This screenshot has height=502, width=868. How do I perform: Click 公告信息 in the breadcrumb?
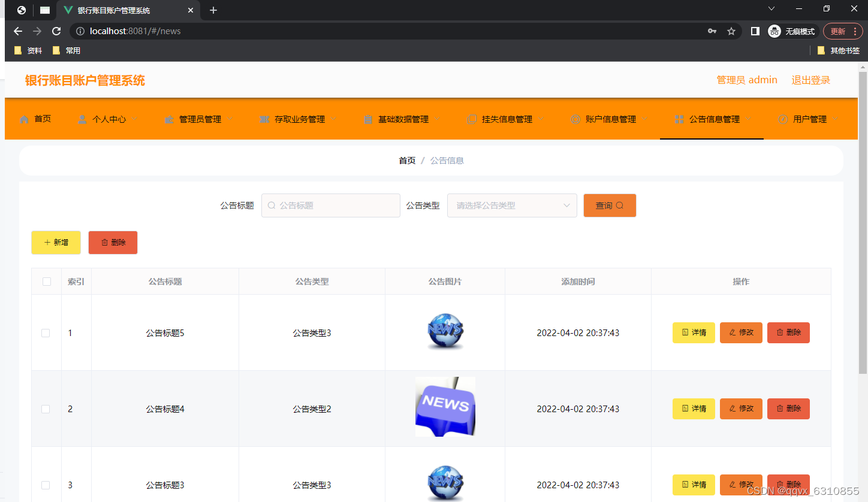point(447,161)
